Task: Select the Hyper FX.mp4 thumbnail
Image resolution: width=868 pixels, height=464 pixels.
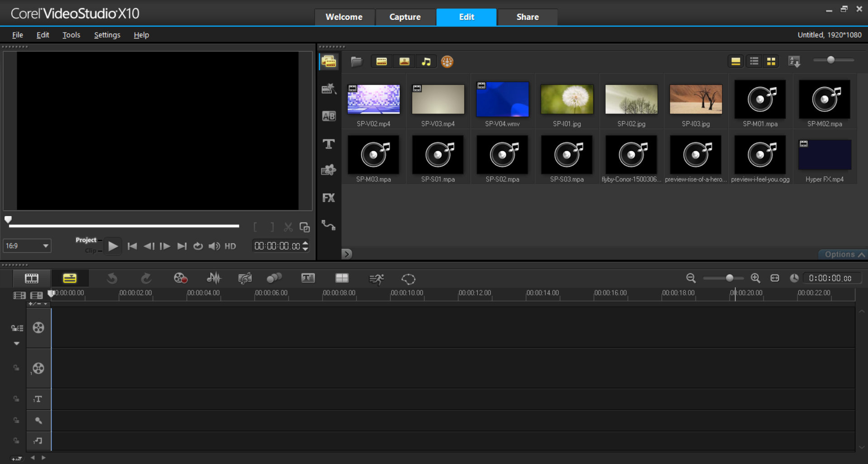Action: 825,155
